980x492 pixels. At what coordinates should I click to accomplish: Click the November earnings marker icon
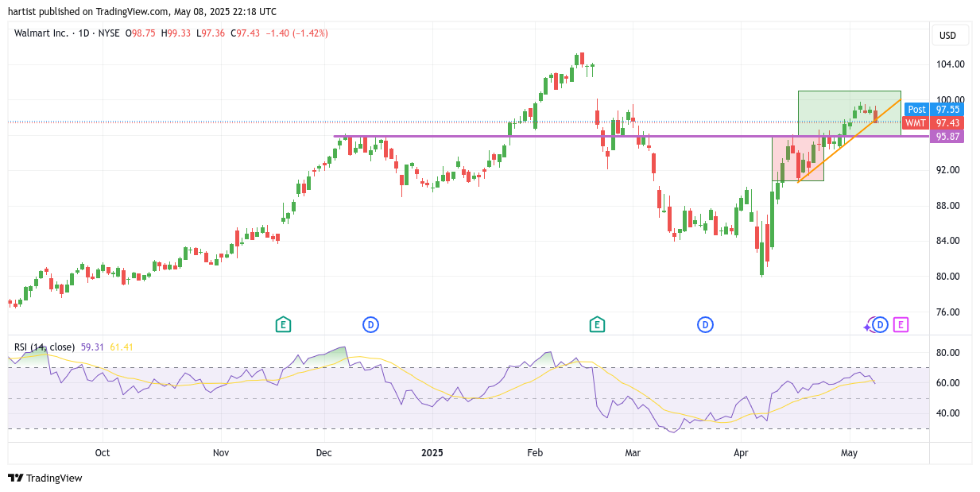[x=283, y=324]
